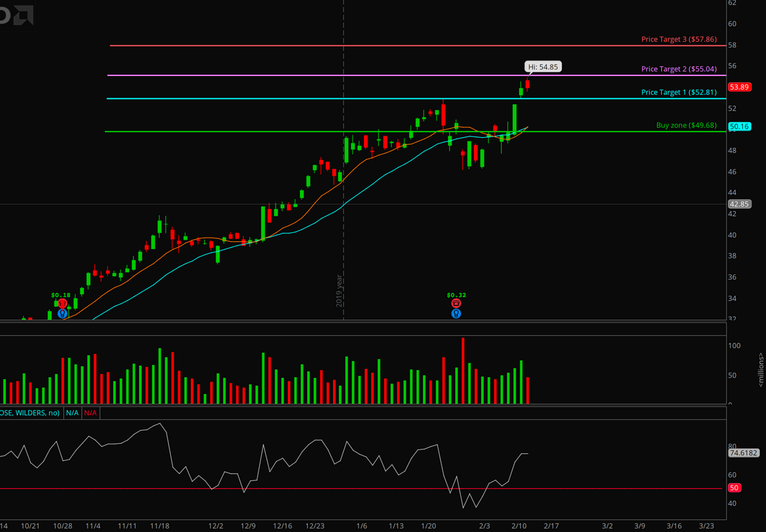The image size is (766, 532).
Task: Click the $0.18 earnings estimate label
Action: [60, 295]
